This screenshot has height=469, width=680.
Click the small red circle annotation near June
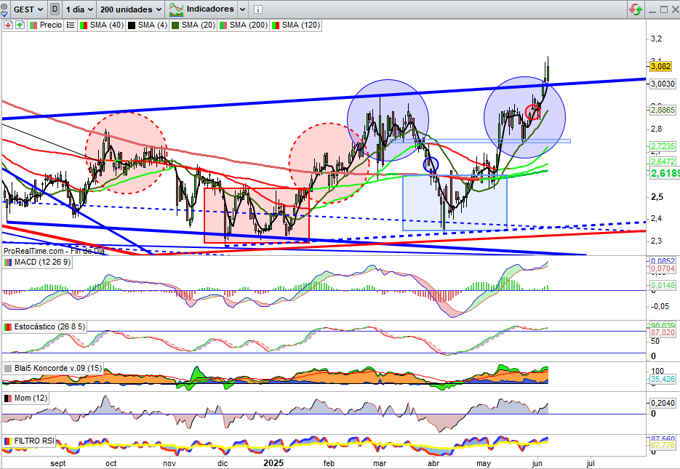click(533, 112)
